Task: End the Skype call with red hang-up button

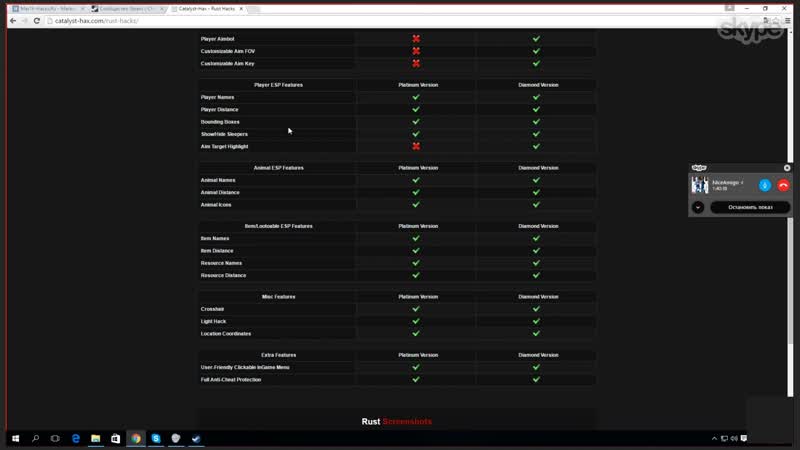Action: coord(783,185)
